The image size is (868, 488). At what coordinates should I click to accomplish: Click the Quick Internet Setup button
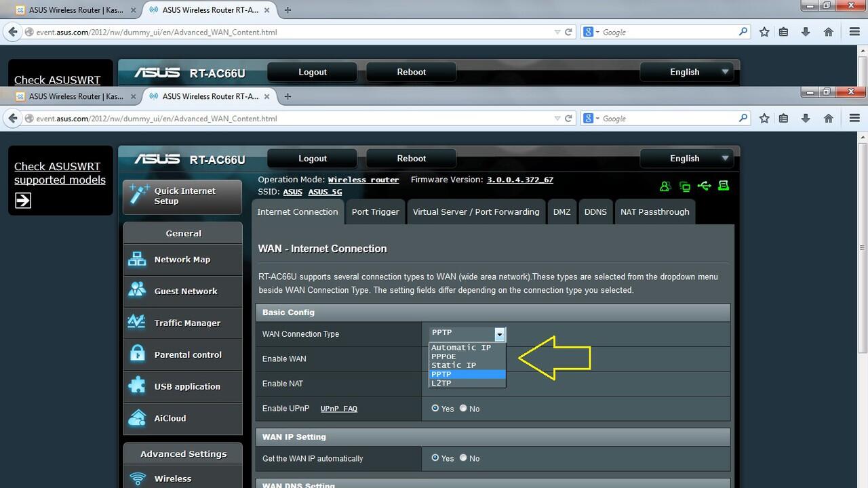[183, 197]
